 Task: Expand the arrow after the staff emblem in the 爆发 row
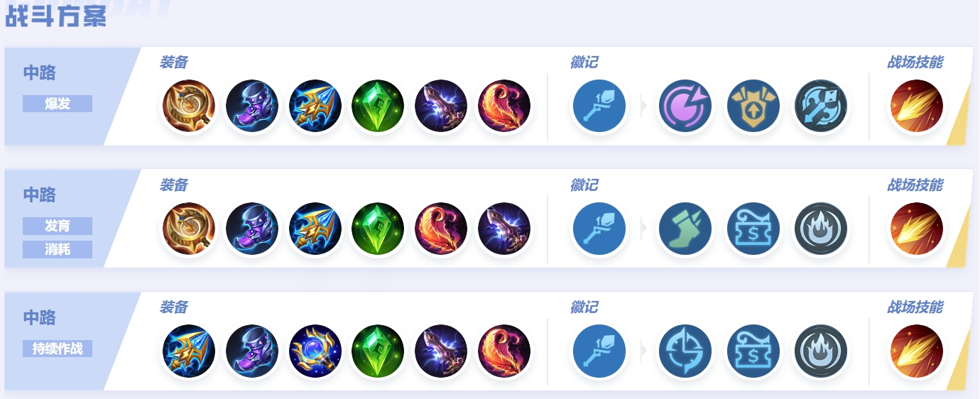click(644, 106)
